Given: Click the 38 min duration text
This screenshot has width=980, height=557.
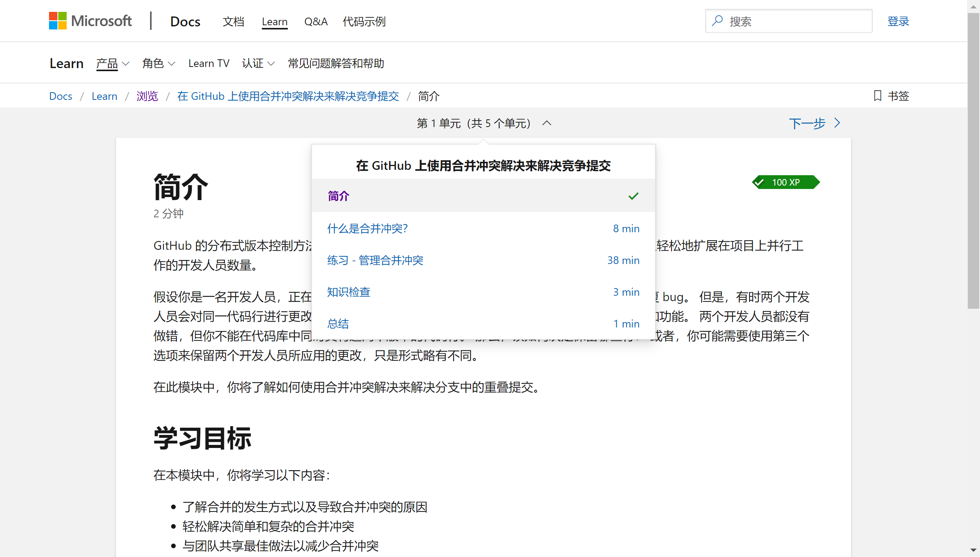Looking at the screenshot, I should (x=623, y=260).
